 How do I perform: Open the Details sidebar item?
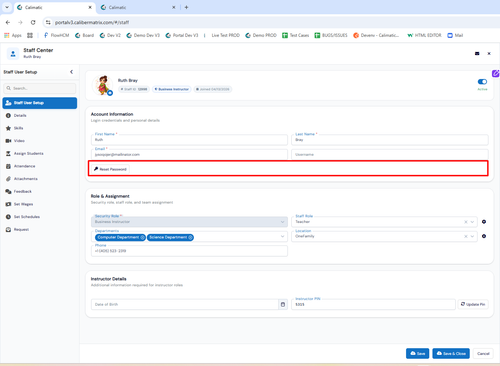pyautogui.click(x=40, y=115)
